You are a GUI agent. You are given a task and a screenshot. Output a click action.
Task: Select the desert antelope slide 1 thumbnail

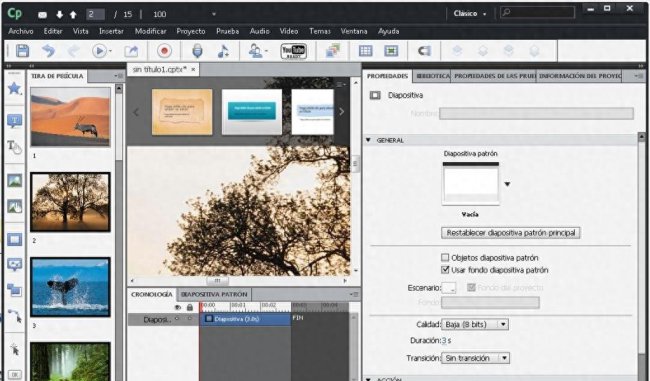click(x=70, y=116)
